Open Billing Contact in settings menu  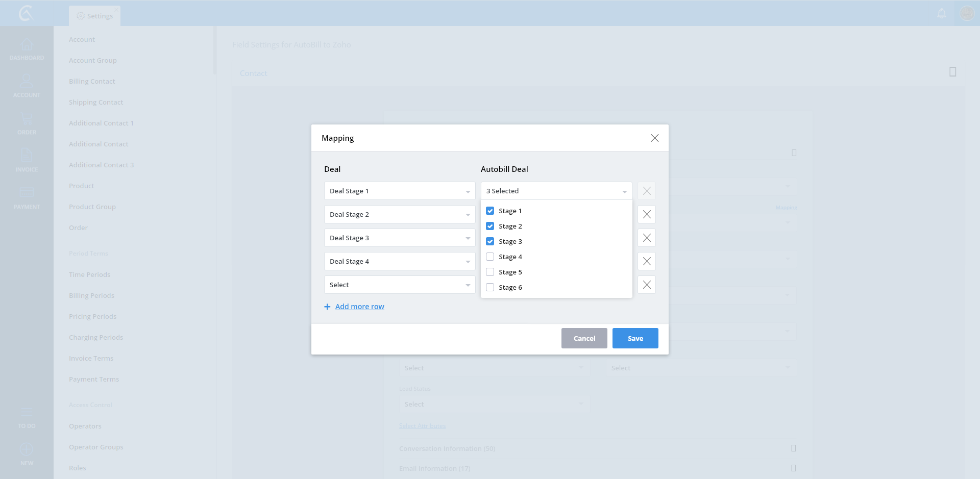pos(92,81)
